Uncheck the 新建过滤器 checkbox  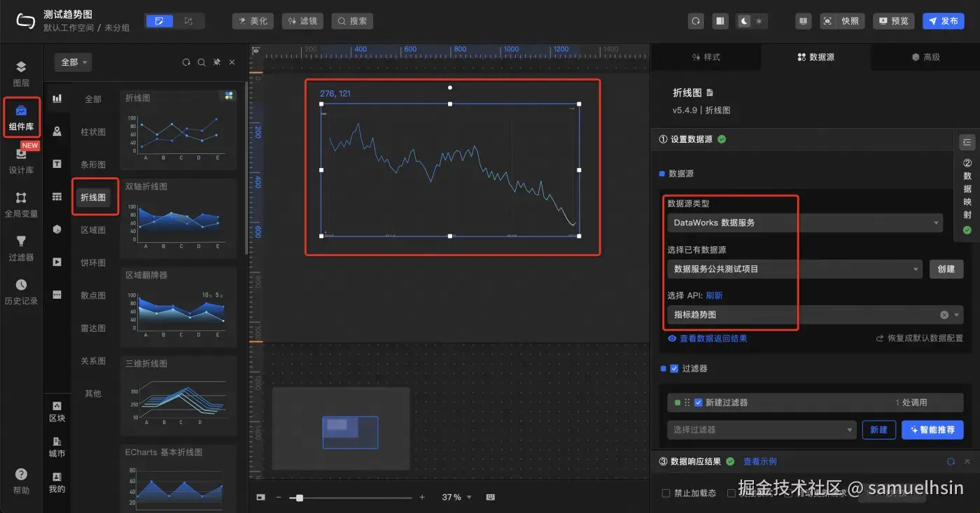pyautogui.click(x=698, y=402)
